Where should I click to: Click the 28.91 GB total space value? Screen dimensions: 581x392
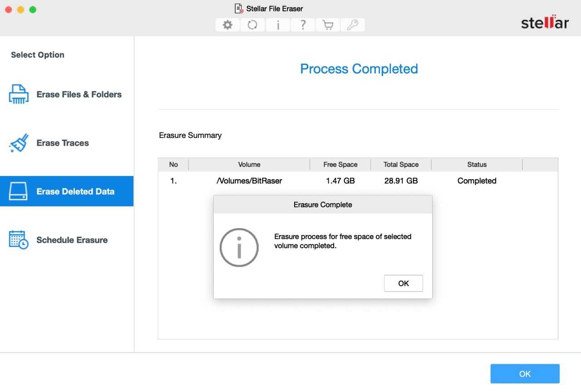tap(401, 181)
